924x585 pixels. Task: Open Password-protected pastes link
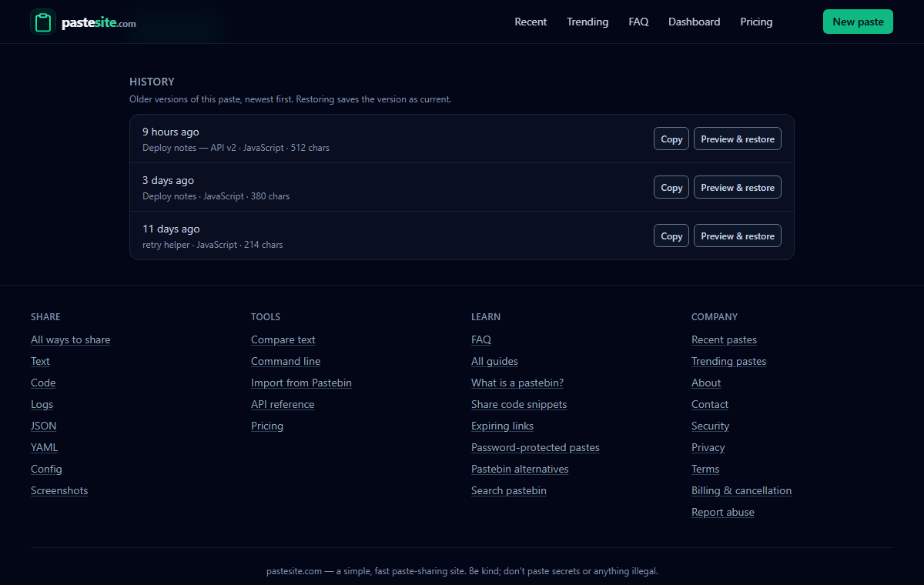click(x=535, y=448)
